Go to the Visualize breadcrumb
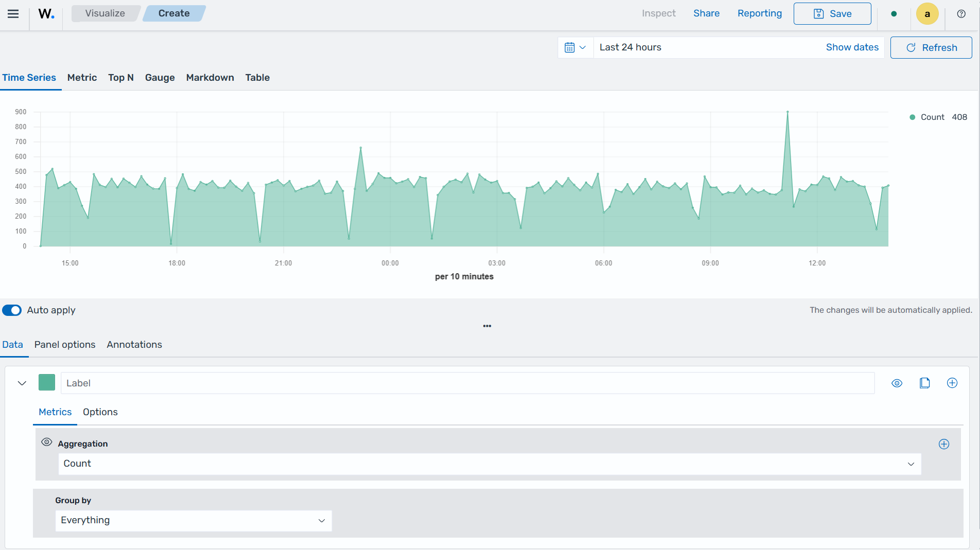Image resolution: width=980 pixels, height=550 pixels. (105, 13)
